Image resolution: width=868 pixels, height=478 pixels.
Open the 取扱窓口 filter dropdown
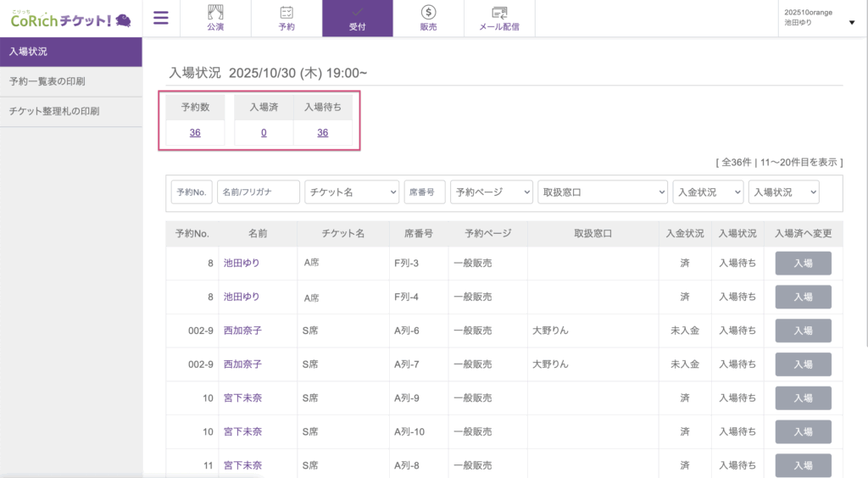point(603,192)
